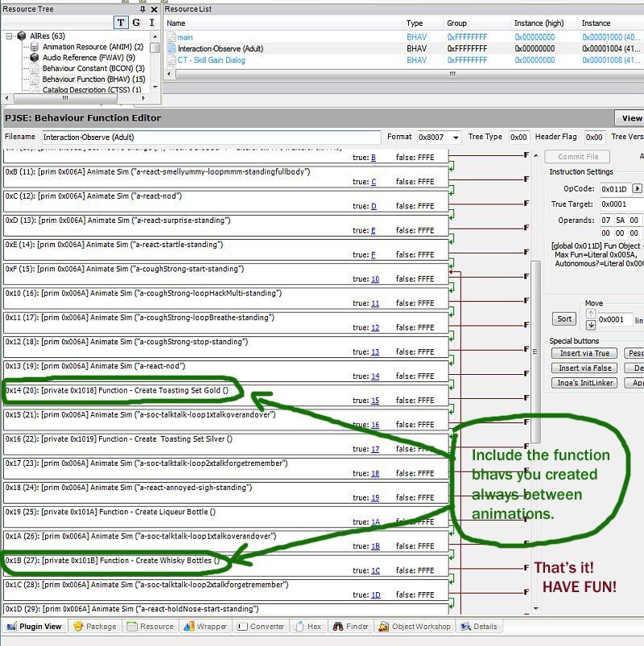Image resolution: width=644 pixels, height=646 pixels.
Task: Select Behaviour Constant (BCON) (3) in tree
Action: (x=93, y=68)
